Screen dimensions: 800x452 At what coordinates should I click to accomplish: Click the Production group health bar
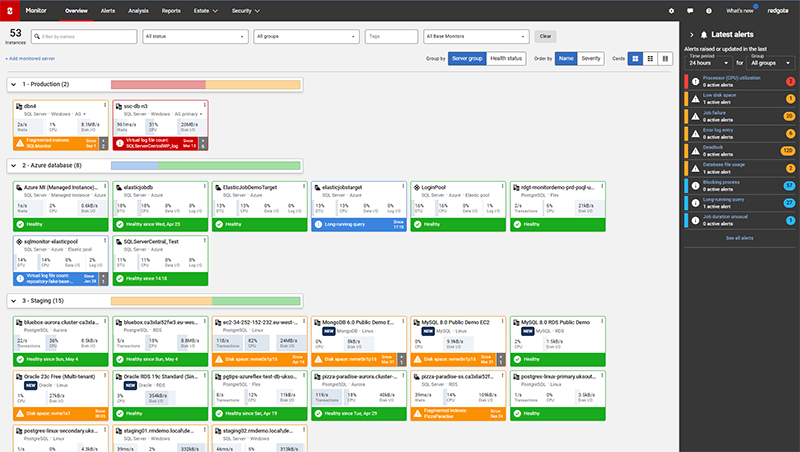coord(206,85)
